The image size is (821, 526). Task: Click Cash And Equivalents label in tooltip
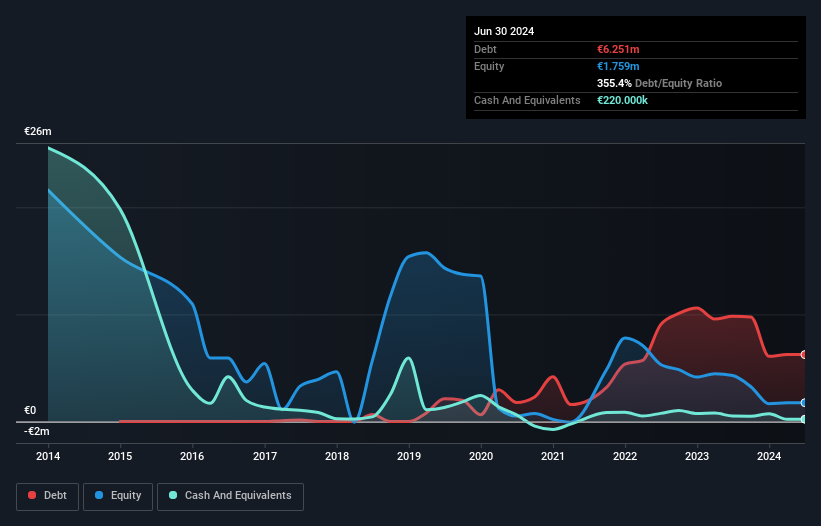pyautogui.click(x=527, y=100)
